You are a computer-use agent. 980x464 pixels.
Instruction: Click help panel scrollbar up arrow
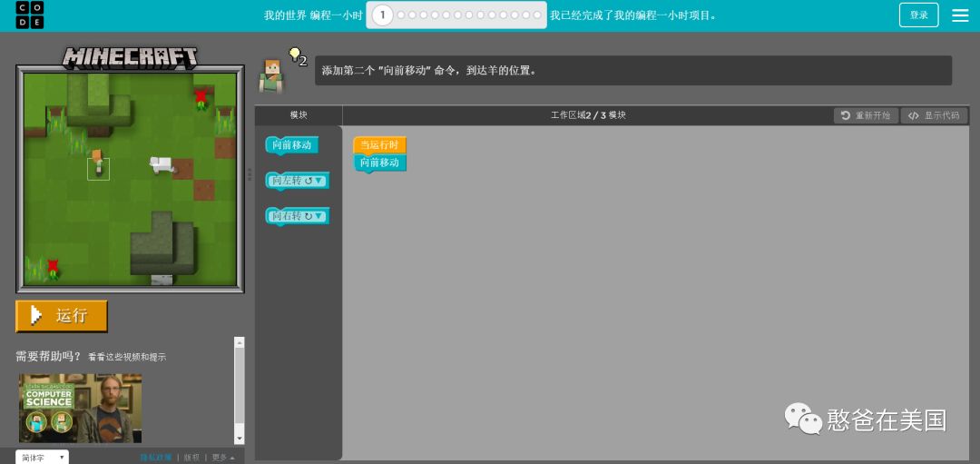[240, 342]
